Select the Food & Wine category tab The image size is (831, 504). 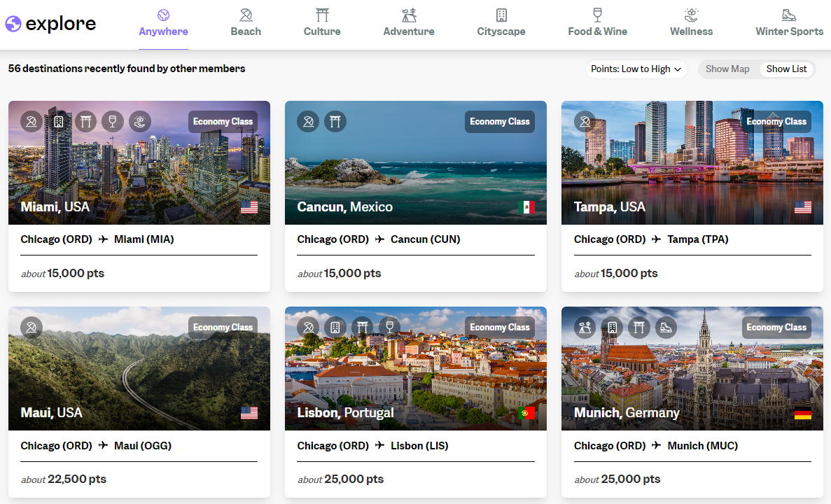597,24
